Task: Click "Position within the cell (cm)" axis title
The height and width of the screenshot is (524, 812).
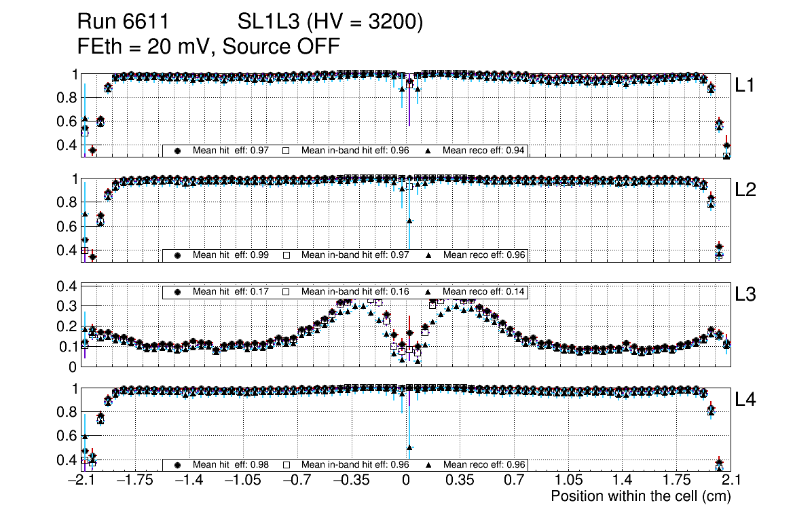Action: tap(640, 496)
